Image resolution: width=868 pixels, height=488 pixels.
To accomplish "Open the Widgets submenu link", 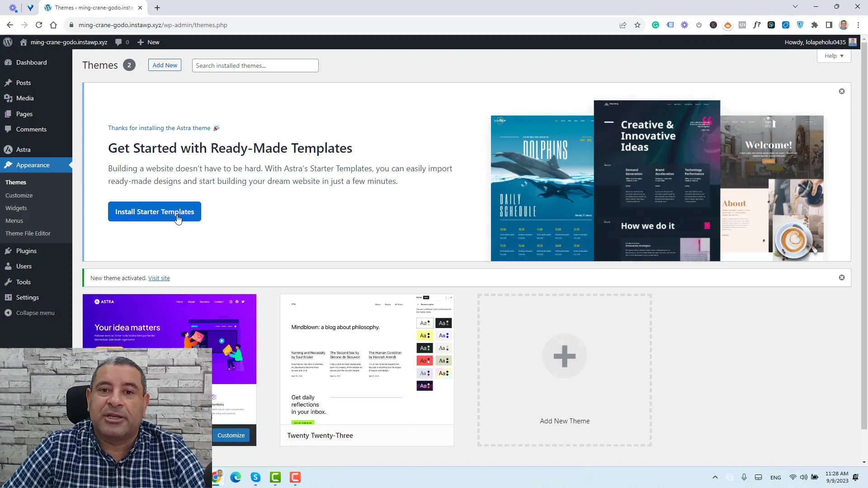I will point(16,208).
